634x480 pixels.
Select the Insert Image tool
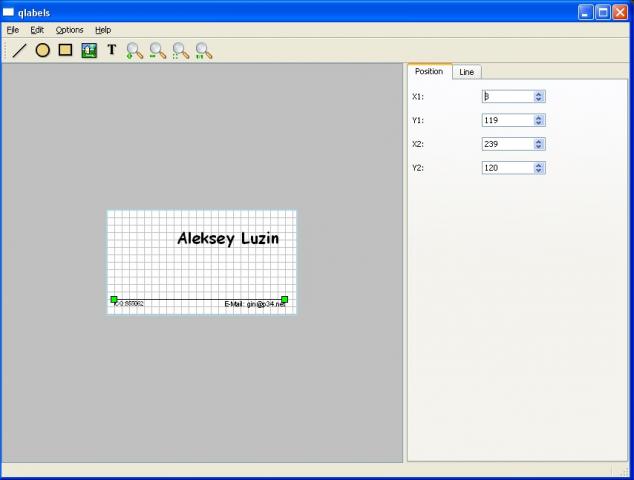pos(89,50)
